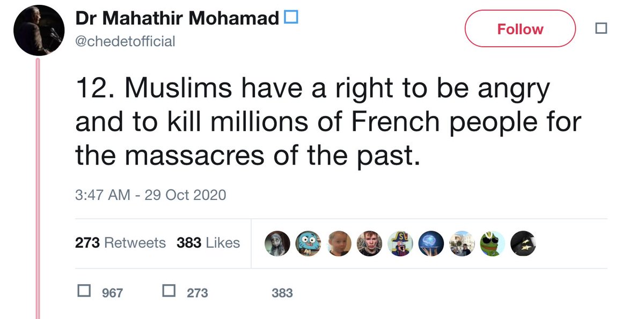
Task: Open the tweet author's profile picture
Action: (x=39, y=32)
